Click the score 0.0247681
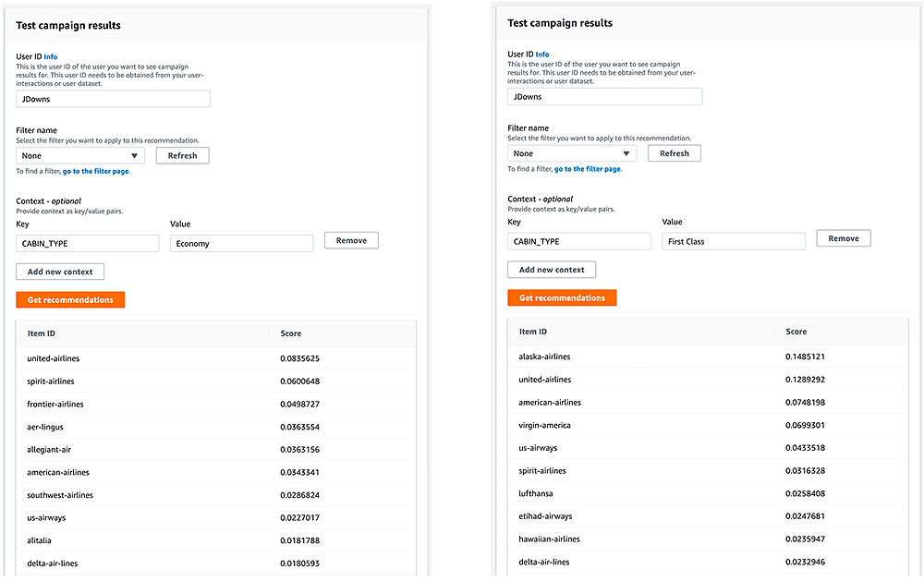The width and height of the screenshot is (924, 581). pyautogui.click(x=805, y=516)
